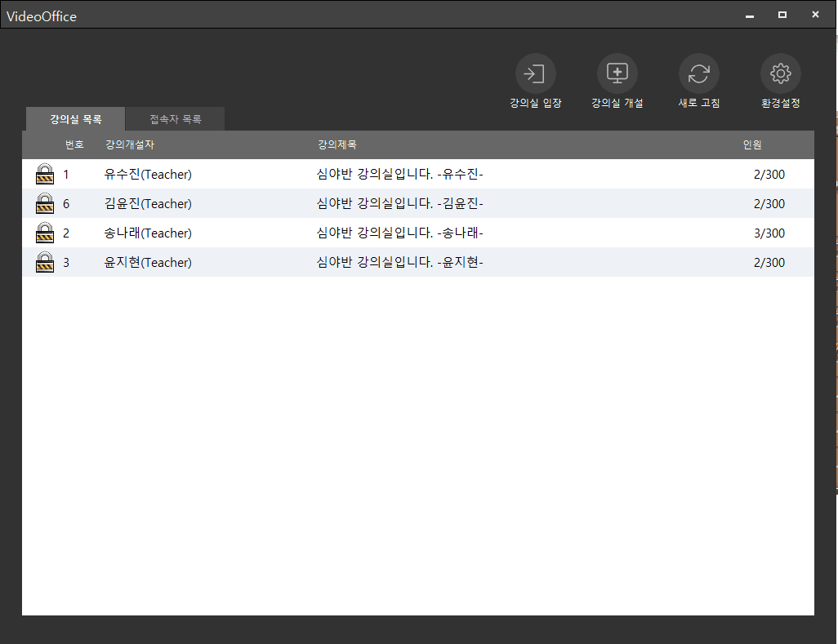
Task: Switch to the 강의실 목록 tab
Action: [75, 119]
